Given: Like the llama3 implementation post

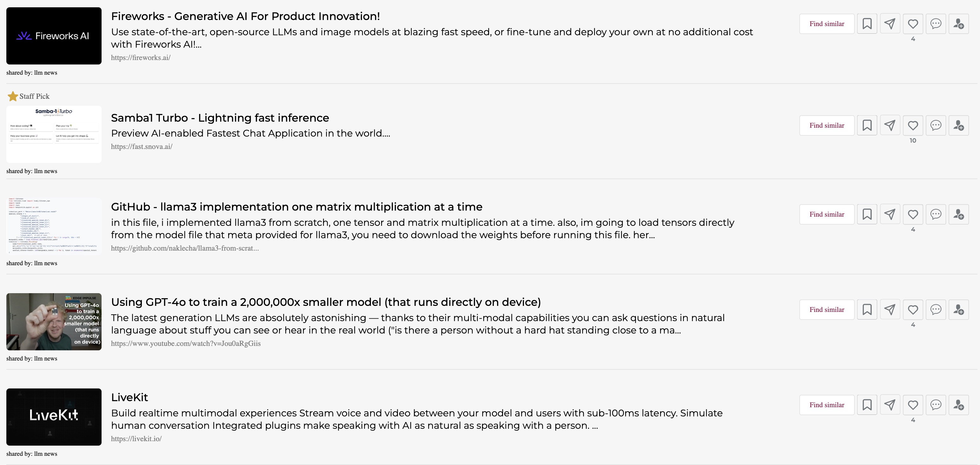Looking at the screenshot, I should [913, 214].
